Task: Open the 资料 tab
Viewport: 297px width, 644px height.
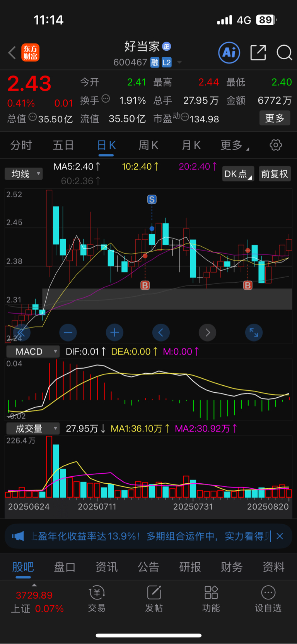Action: (274, 567)
